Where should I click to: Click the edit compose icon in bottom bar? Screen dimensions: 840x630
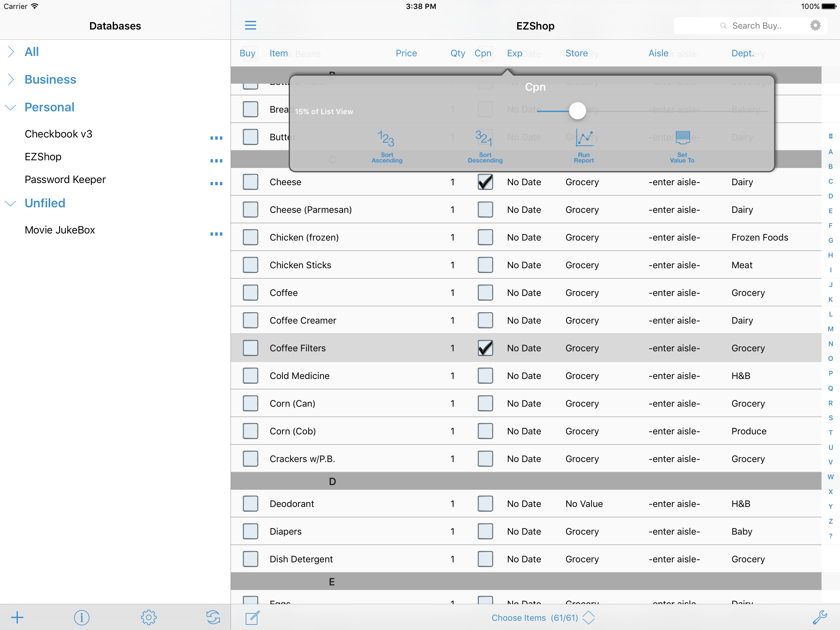[x=252, y=617]
